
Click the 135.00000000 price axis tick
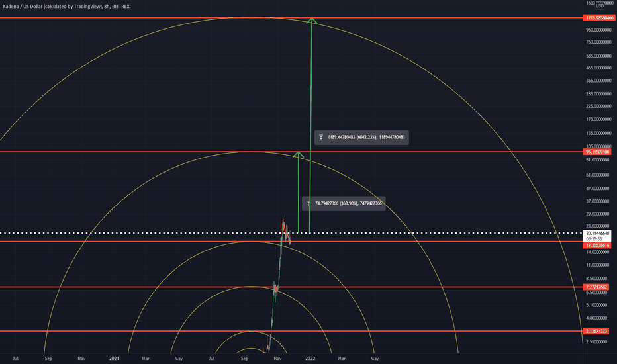(598, 133)
